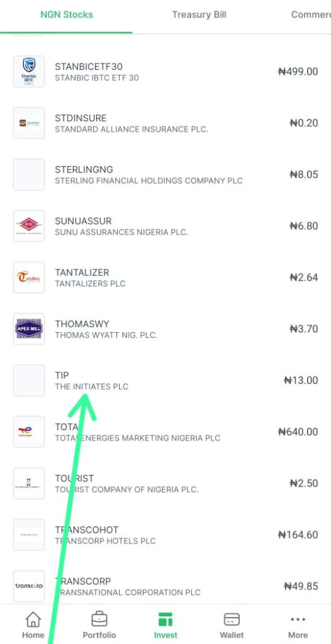
Task: Switch to the Treasury Bill tab
Action: click(199, 15)
